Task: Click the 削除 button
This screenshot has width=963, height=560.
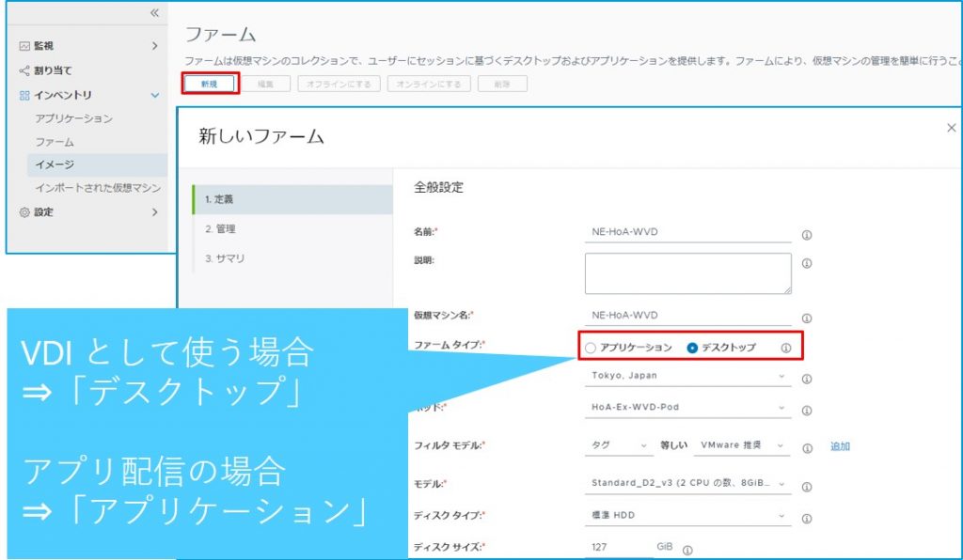Action: coord(502,84)
